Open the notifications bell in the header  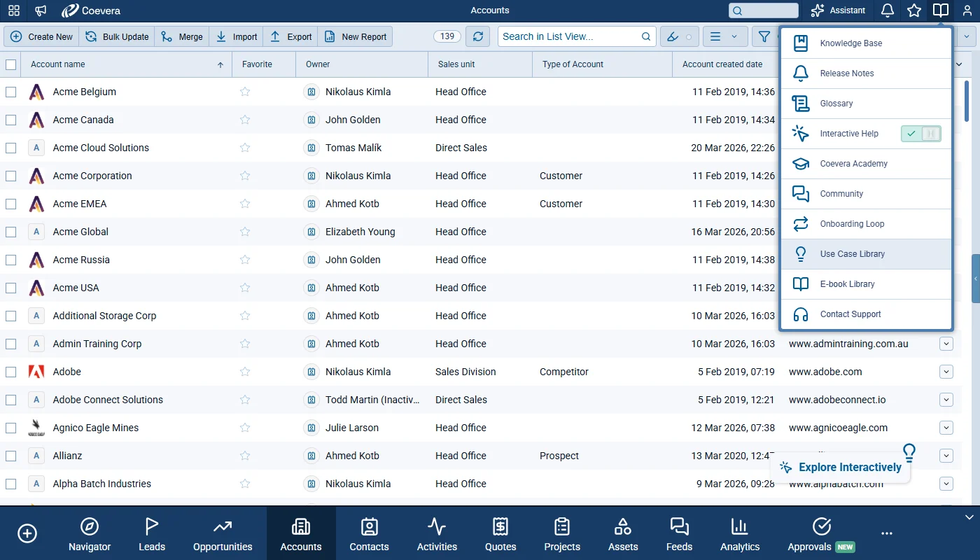tap(888, 10)
